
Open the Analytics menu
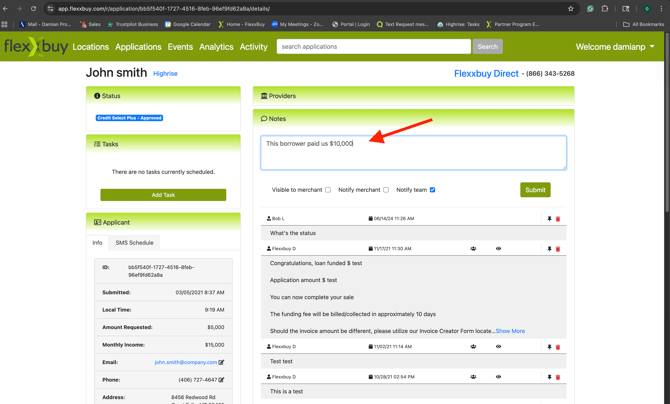tap(216, 47)
